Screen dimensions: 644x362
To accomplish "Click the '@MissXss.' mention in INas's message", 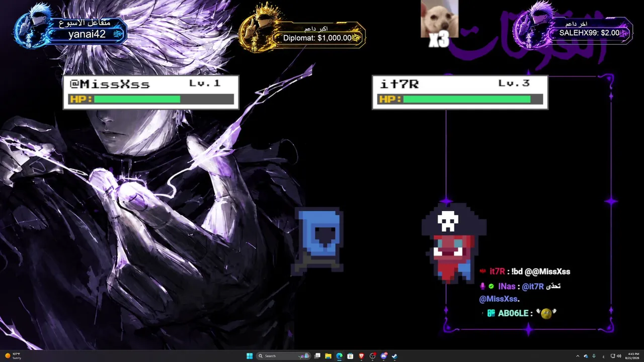I will coord(499,299).
